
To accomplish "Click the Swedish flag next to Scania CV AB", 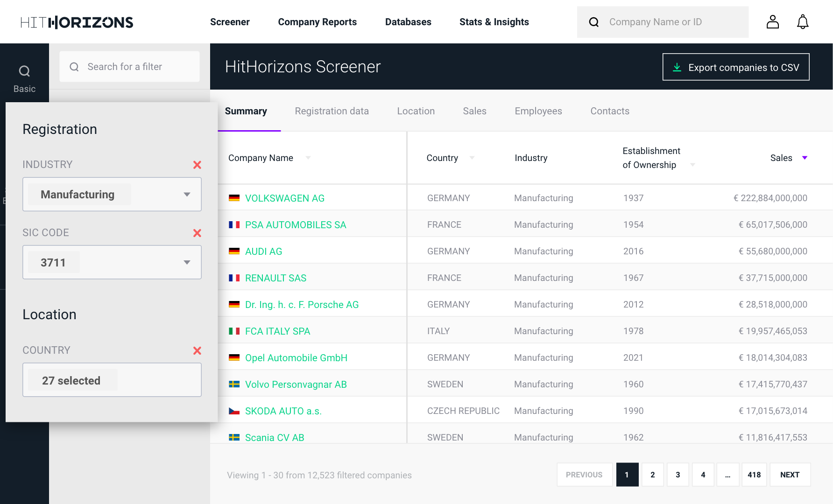I will coord(234,437).
